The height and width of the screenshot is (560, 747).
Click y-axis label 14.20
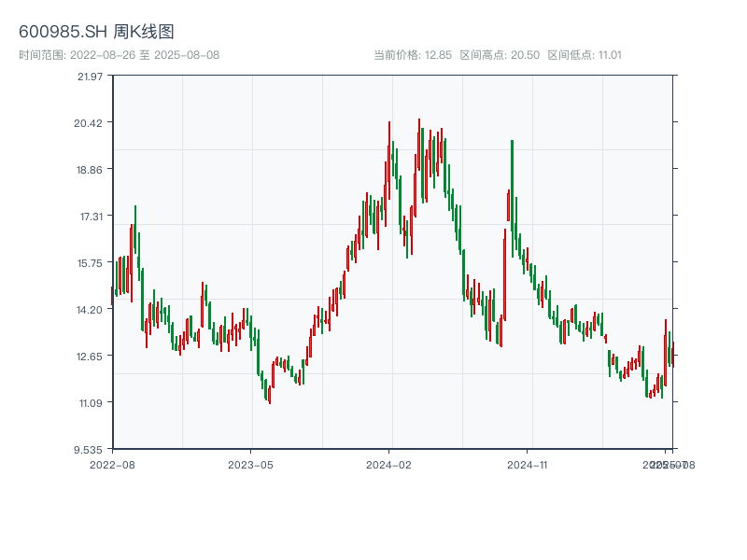90,310
